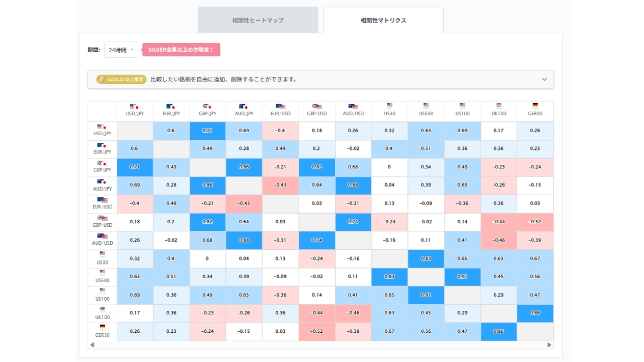
Task: Click the US500 column header label
Action: click(x=426, y=114)
